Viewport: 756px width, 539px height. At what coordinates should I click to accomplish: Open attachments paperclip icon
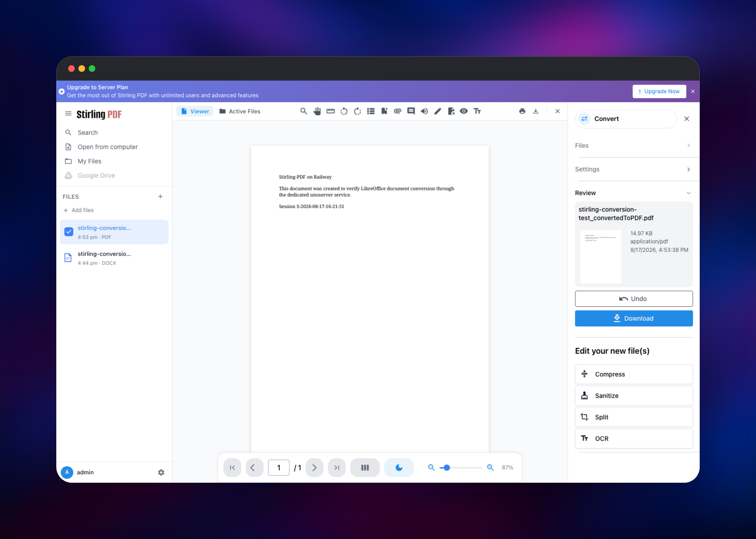point(398,111)
